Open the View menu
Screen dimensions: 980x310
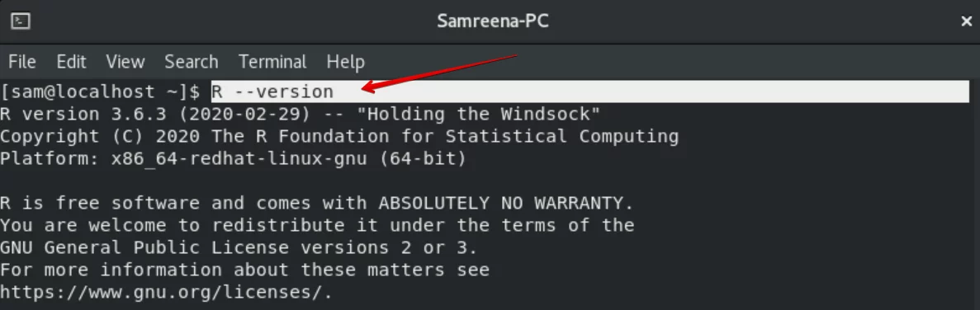(x=125, y=62)
